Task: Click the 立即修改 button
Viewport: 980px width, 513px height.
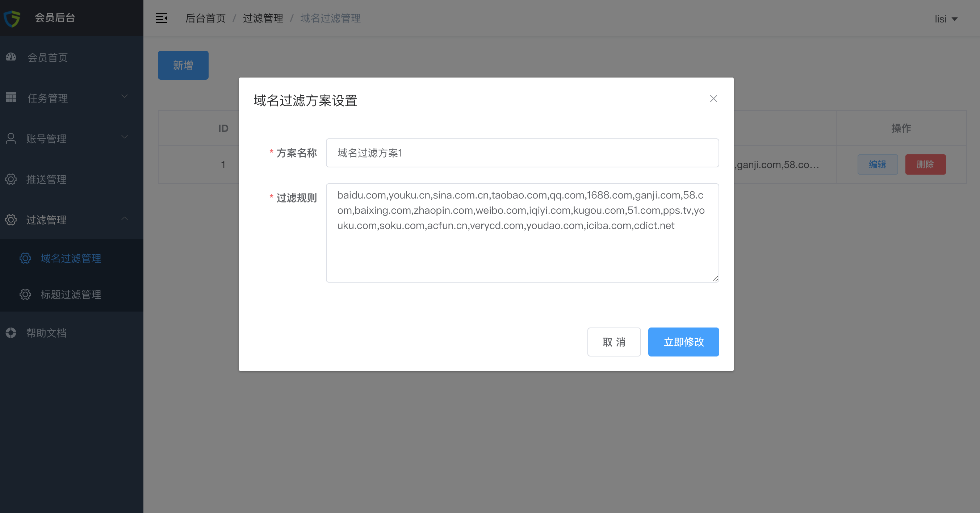Action: click(x=683, y=342)
